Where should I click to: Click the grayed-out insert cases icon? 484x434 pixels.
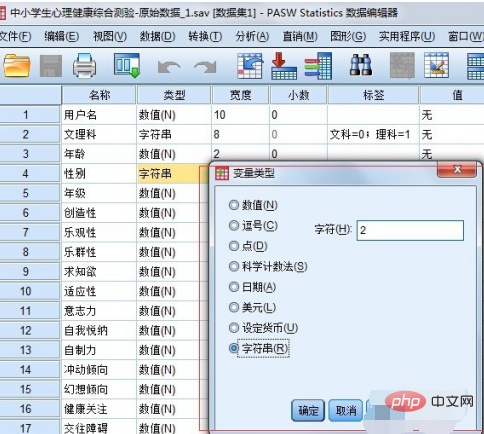[x=402, y=66]
